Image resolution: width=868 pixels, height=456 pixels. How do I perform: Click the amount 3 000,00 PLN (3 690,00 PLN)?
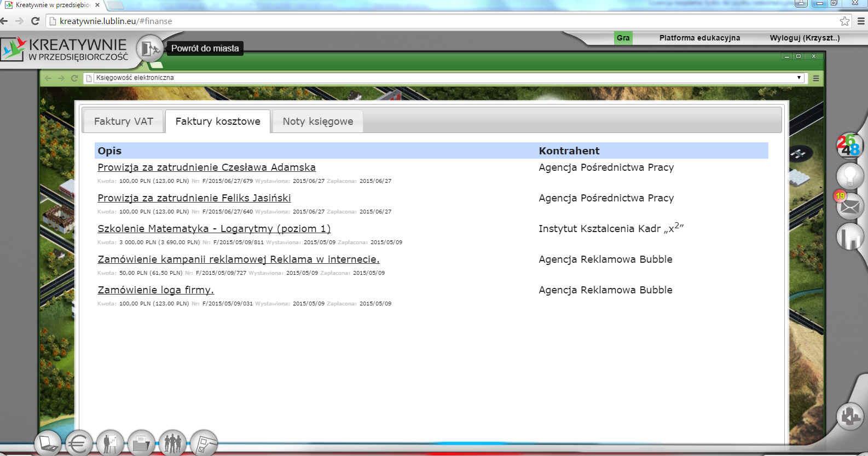click(x=160, y=242)
